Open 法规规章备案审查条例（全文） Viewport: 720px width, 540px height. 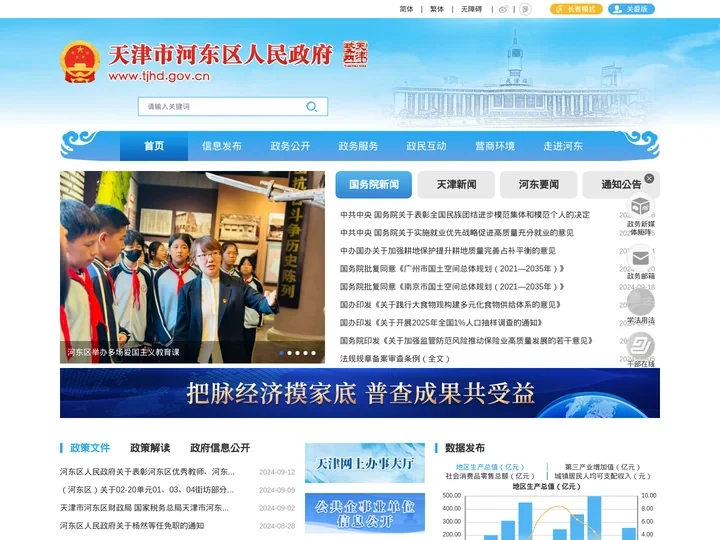(x=395, y=359)
